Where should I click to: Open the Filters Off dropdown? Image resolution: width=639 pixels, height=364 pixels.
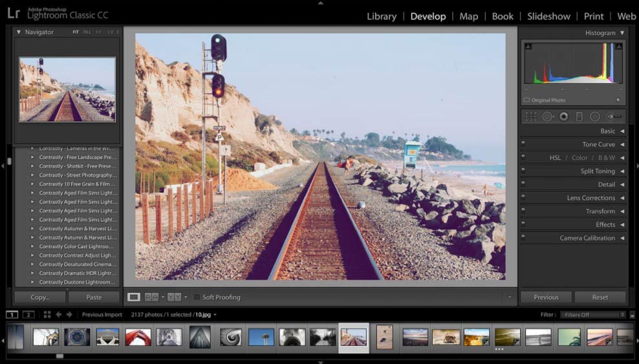593,315
